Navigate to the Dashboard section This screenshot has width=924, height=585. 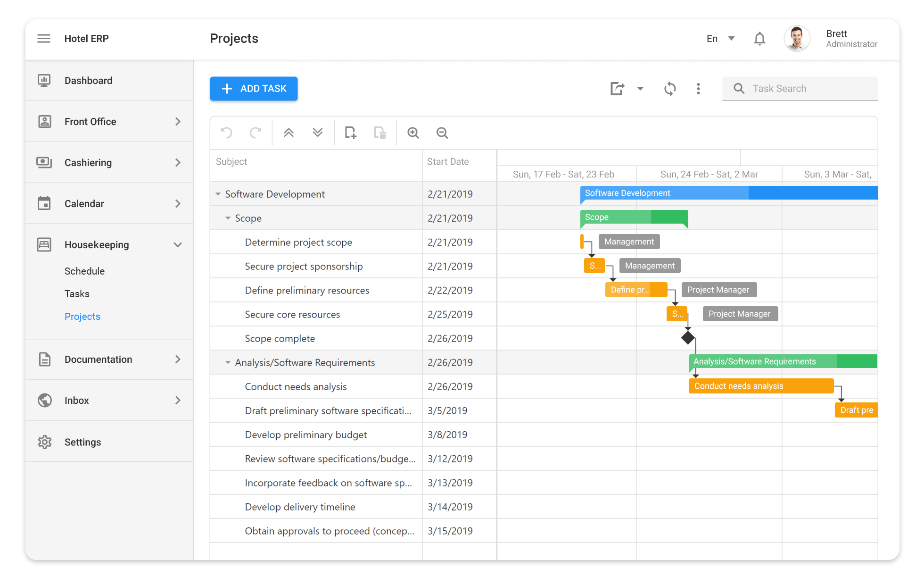88,80
